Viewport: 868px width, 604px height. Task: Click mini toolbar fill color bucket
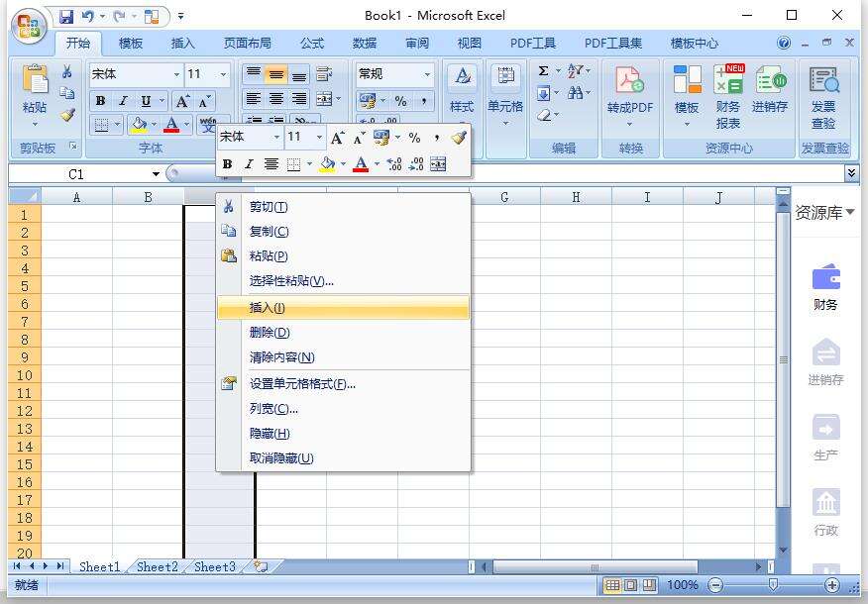pyautogui.click(x=328, y=163)
